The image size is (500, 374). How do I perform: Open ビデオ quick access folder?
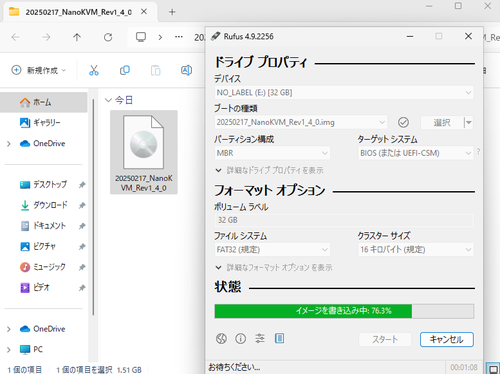tap(44, 288)
